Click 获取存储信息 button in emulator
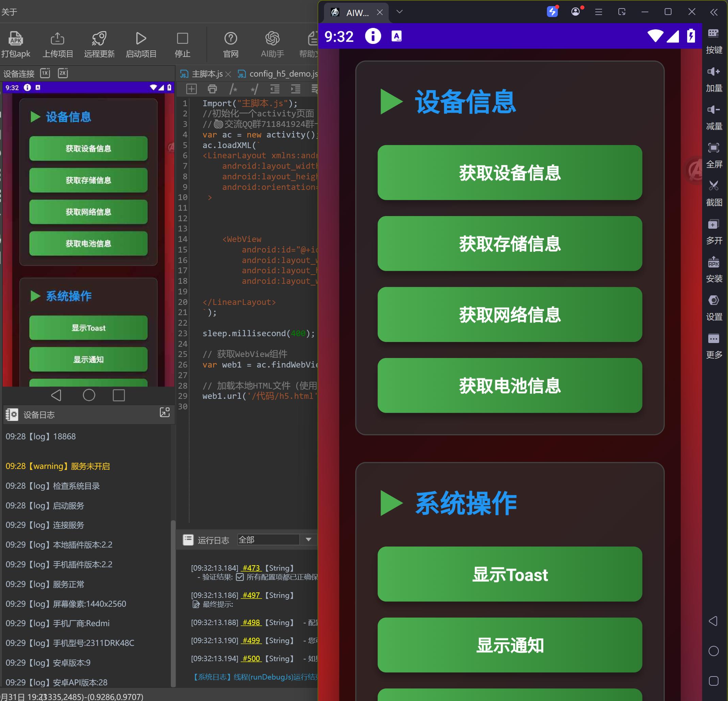Image resolution: width=728 pixels, height=701 pixels. [509, 244]
